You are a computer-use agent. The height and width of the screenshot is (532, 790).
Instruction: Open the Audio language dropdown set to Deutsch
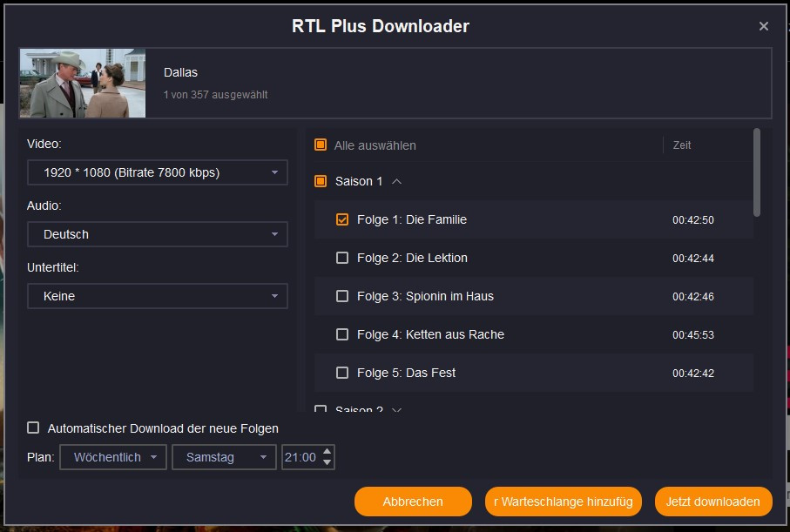(157, 234)
